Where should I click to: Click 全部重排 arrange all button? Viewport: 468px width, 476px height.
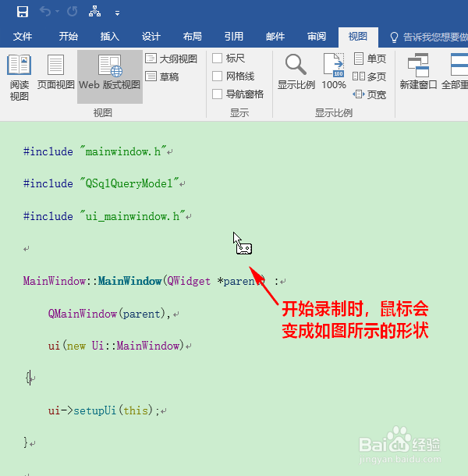point(455,72)
